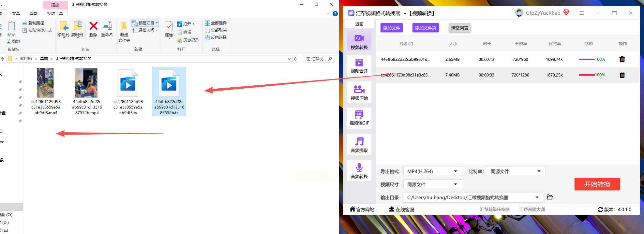Select cc42861129d98...ab9df3.ts file

[128, 92]
